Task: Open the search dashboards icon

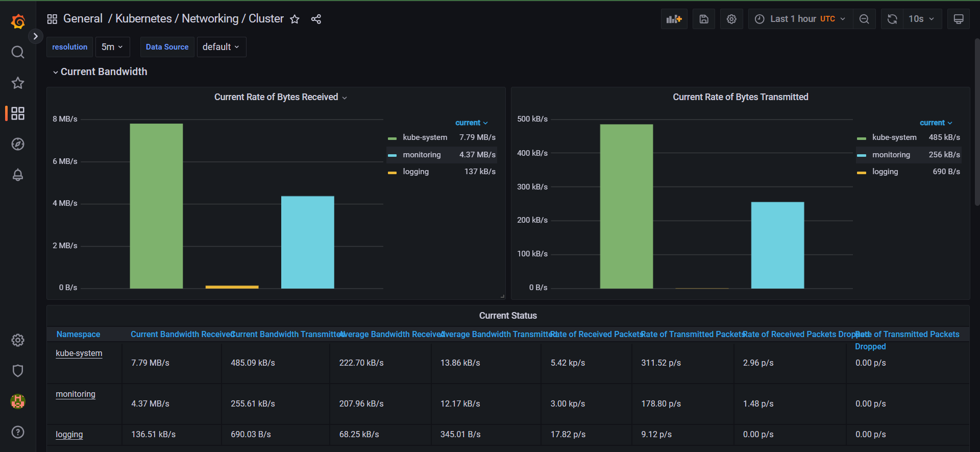Action: [x=18, y=52]
